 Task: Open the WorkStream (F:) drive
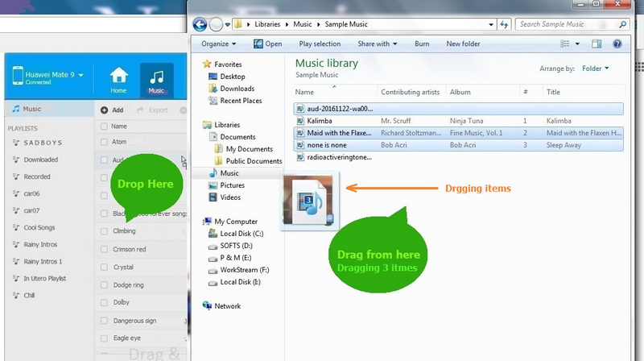pyautogui.click(x=245, y=270)
